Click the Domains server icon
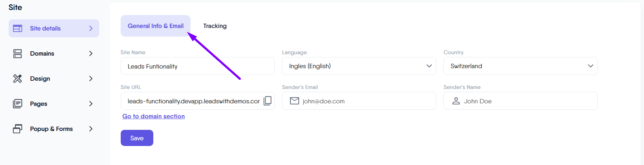This screenshot has width=644, height=165. tap(18, 53)
